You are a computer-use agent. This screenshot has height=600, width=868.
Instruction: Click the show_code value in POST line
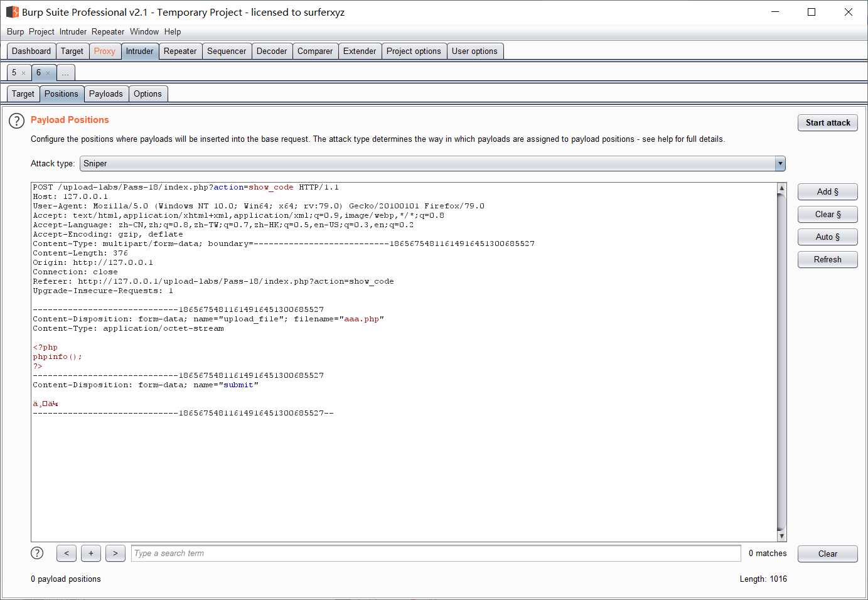coord(271,187)
